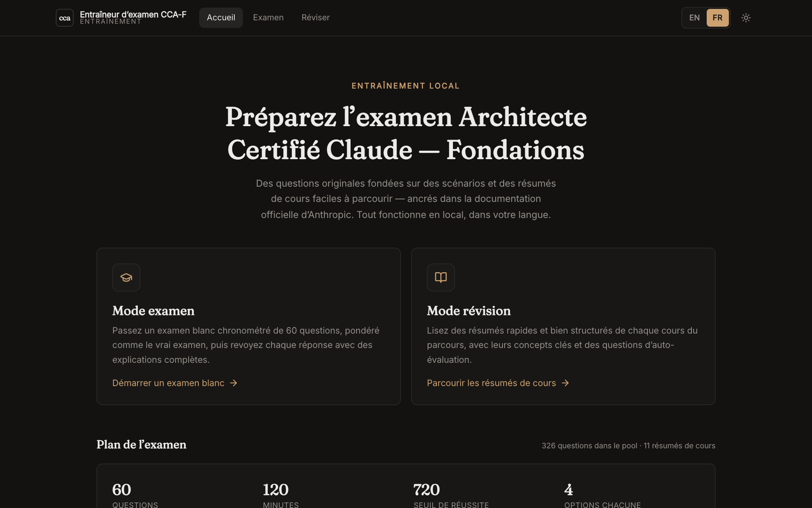Click the Mode examen heading
The image size is (812, 508).
click(x=154, y=311)
